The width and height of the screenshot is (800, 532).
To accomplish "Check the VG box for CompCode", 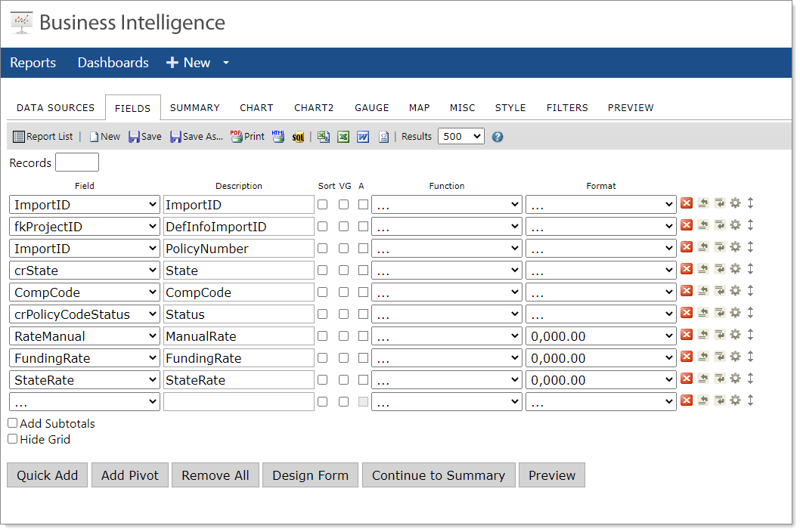I will 344,292.
